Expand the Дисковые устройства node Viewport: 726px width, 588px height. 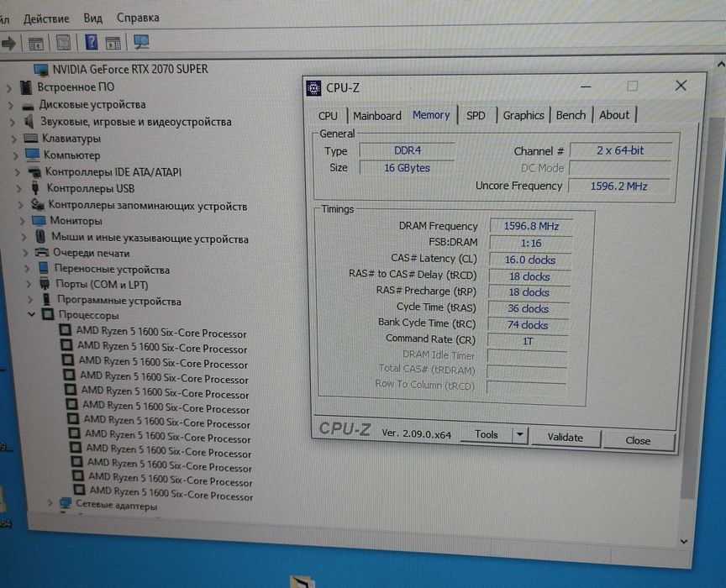(11, 106)
